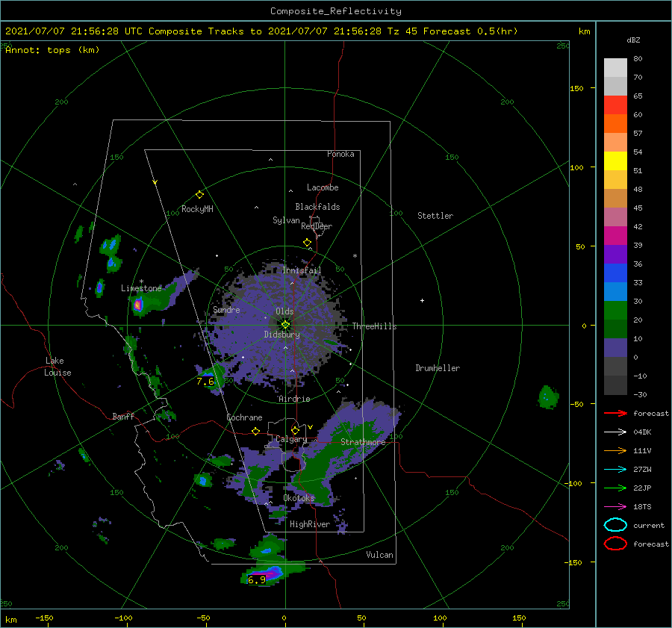Click the Drumheller city label
Image resolution: width=672 pixels, height=628 pixels.
(x=438, y=368)
